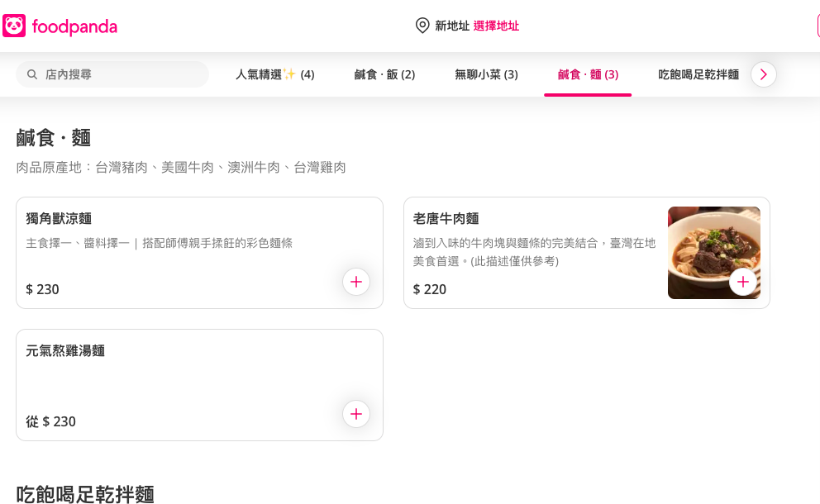
Task: Add 老唐牛肉麵 using its plus icon
Action: tap(743, 282)
